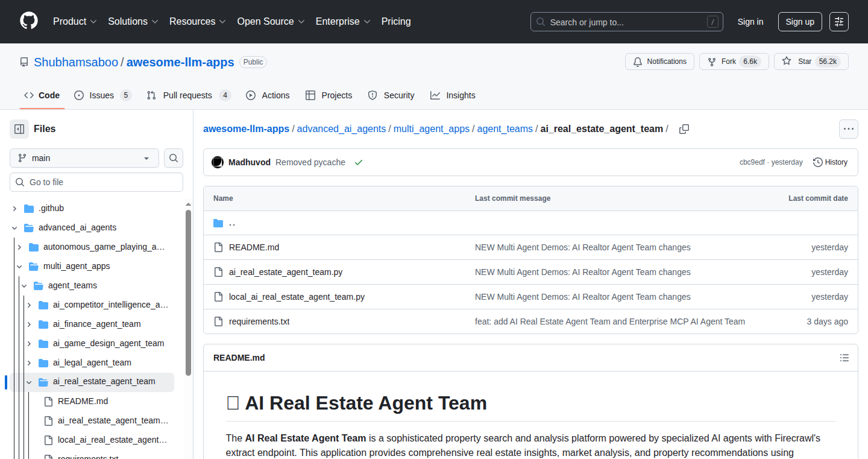
Task: Open the Notifications bell button
Action: coord(659,62)
